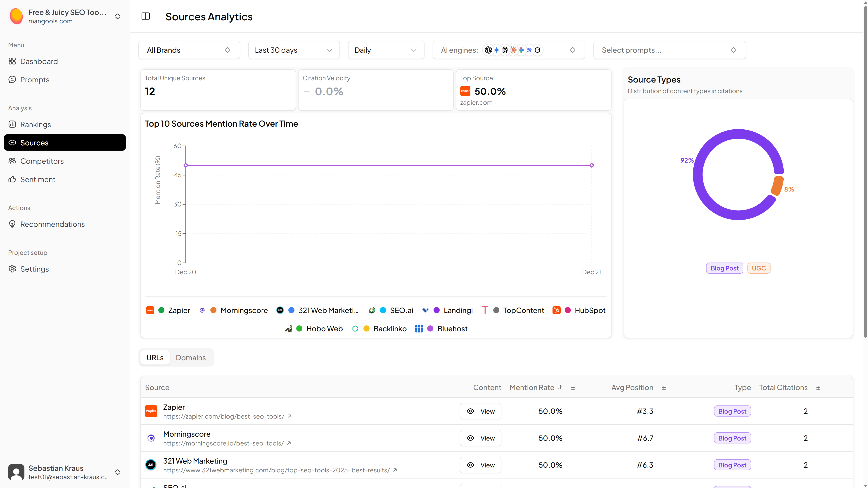Image resolution: width=868 pixels, height=488 pixels.
Task: Open the AI engines selector
Action: point(508,50)
